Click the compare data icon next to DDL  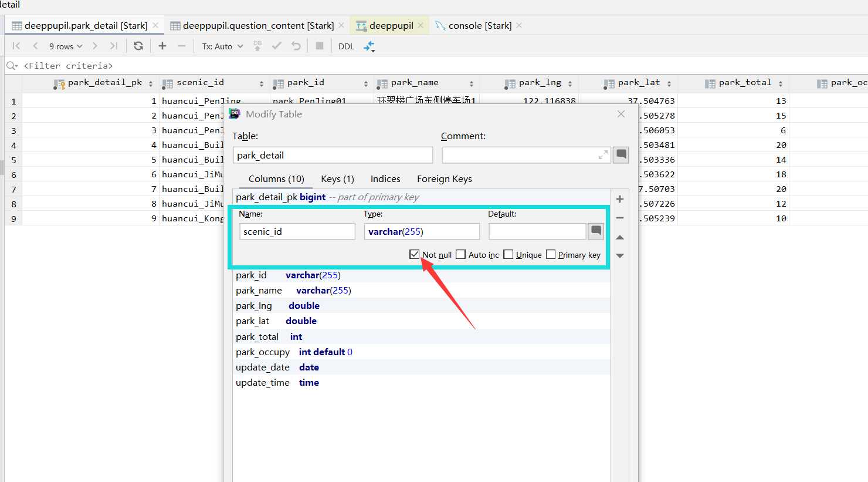pyautogui.click(x=369, y=46)
